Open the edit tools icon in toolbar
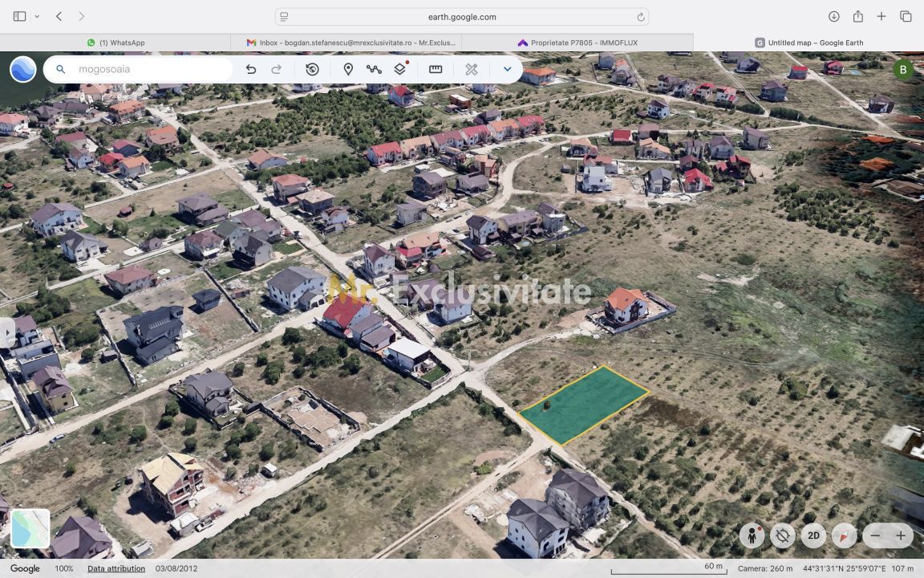 472,69
